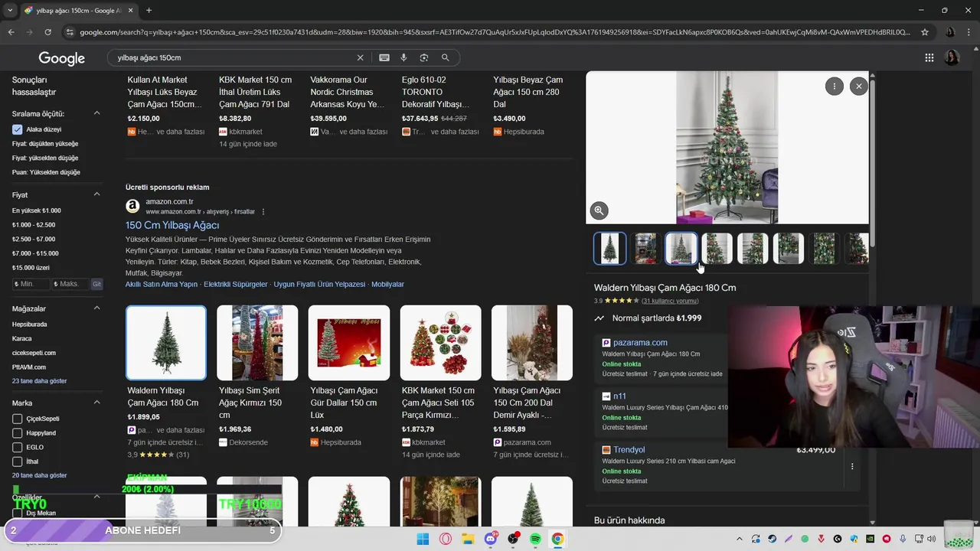Open File Explorer from taskbar
Image resolution: width=980 pixels, height=551 pixels.
coord(468,539)
